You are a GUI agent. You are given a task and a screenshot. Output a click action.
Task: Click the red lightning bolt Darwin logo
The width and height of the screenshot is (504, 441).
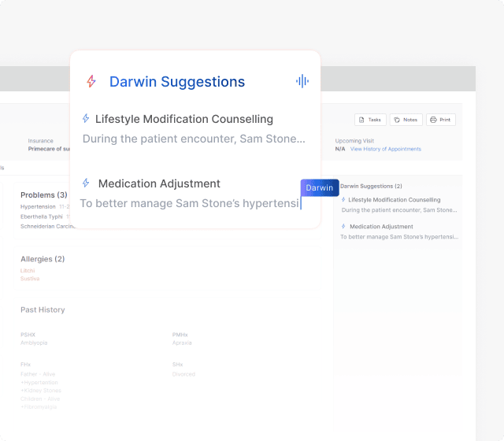[x=91, y=82]
